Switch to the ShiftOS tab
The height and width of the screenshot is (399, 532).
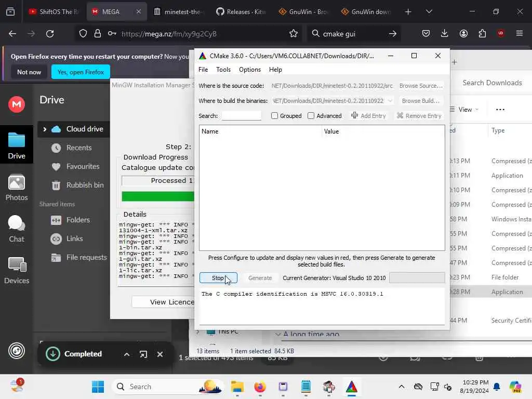(54, 12)
